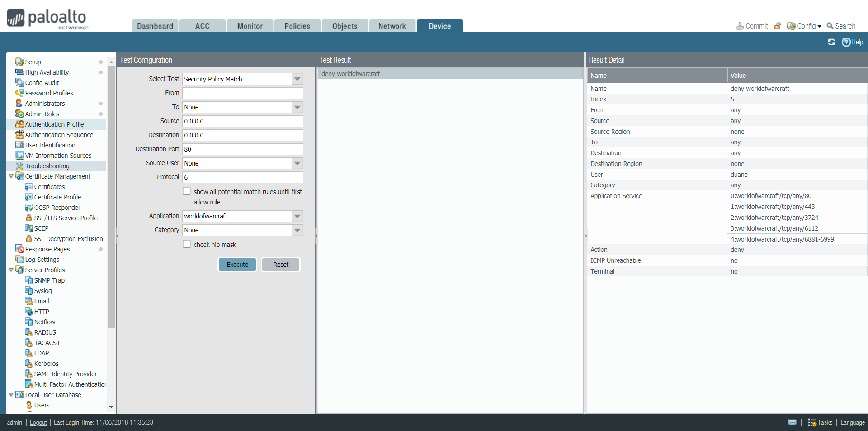Viewport: 868px width, 431px height.
Task: Click the Destination Port field
Action: 243,149
